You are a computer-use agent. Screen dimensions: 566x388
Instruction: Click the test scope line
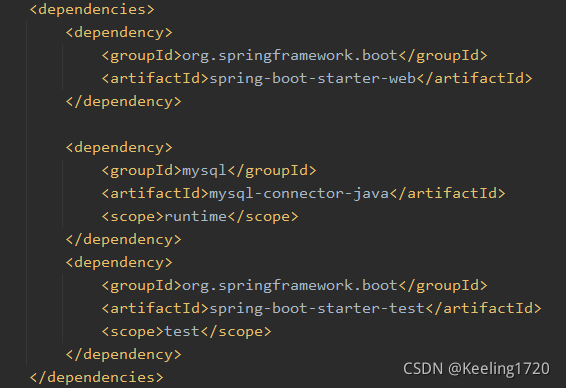(x=186, y=332)
